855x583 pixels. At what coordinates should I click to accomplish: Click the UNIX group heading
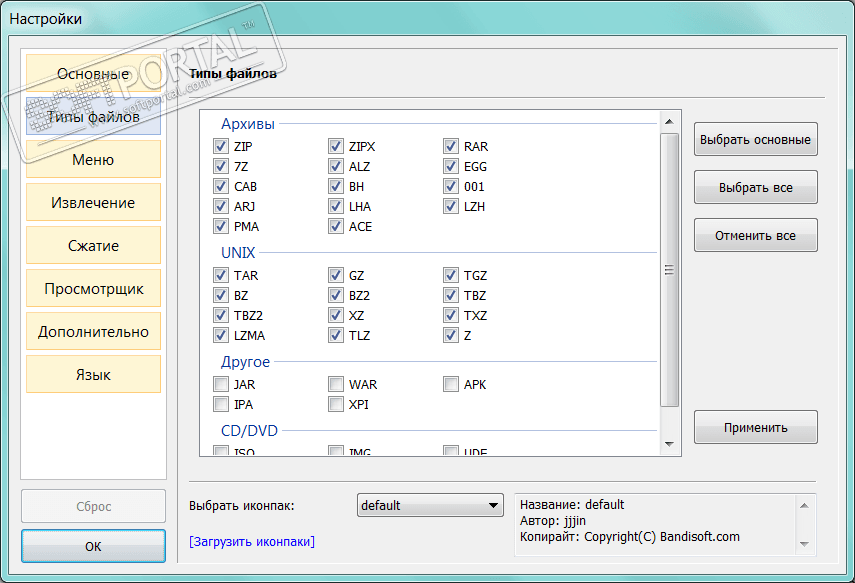[238, 253]
